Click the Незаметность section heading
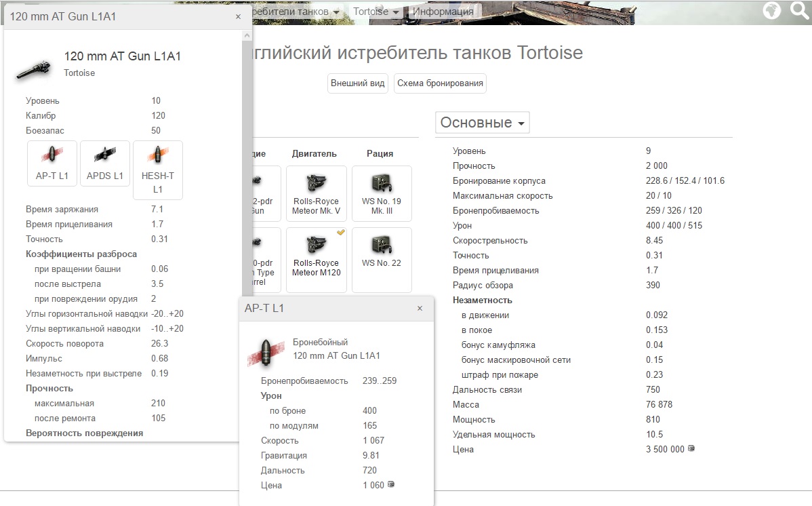 point(482,300)
